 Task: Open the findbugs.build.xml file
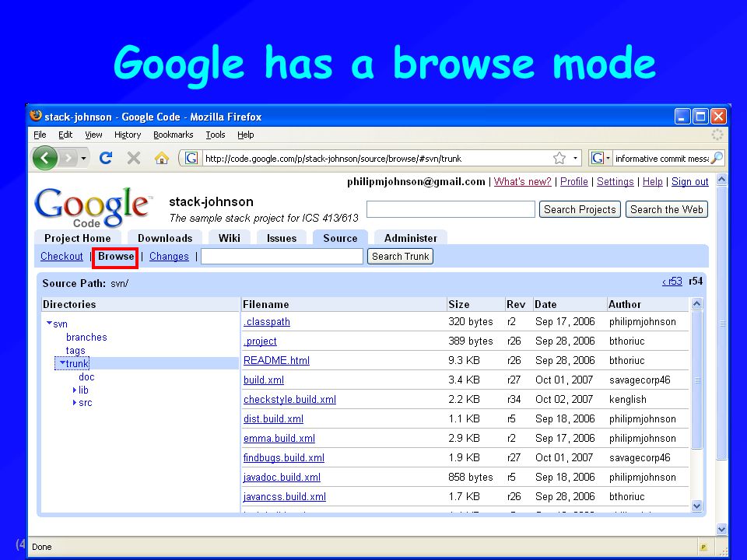(283, 457)
